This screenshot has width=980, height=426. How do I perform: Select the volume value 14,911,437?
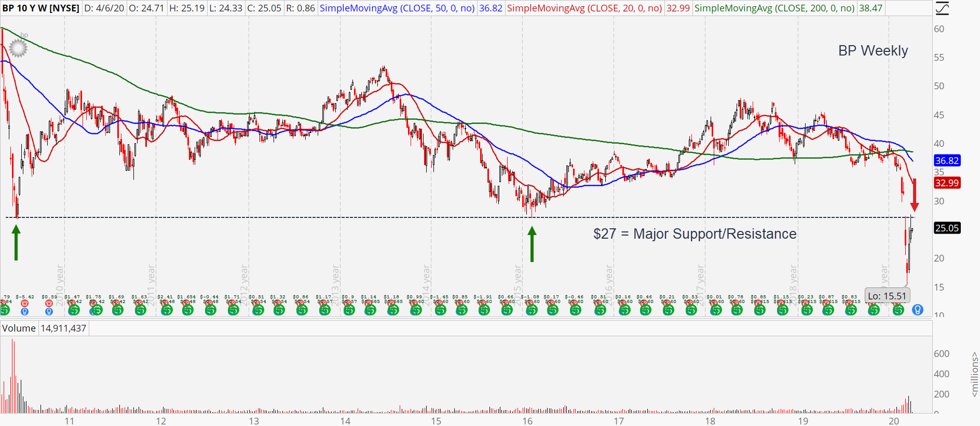click(63, 328)
